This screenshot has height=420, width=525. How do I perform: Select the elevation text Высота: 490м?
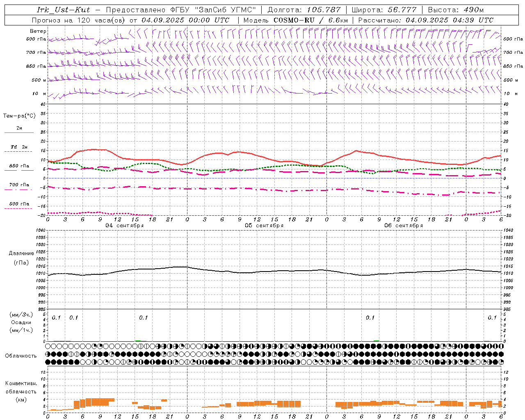point(456,10)
